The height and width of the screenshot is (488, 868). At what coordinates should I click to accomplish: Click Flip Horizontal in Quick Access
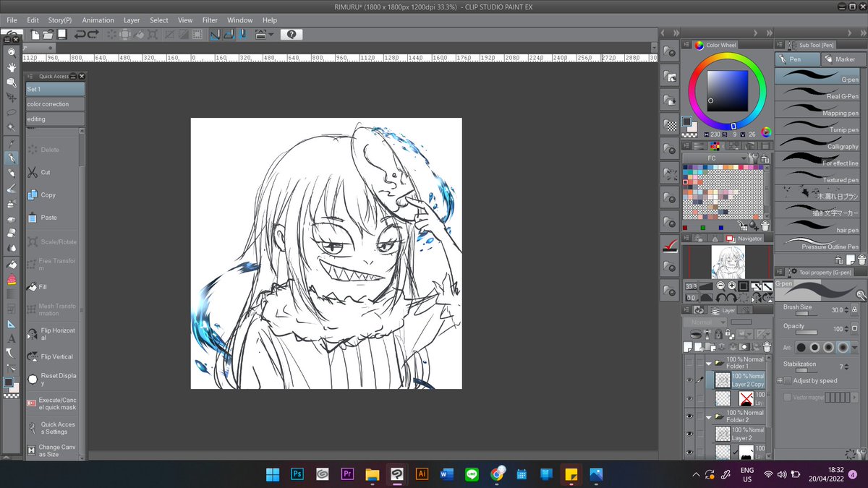[x=51, y=334]
